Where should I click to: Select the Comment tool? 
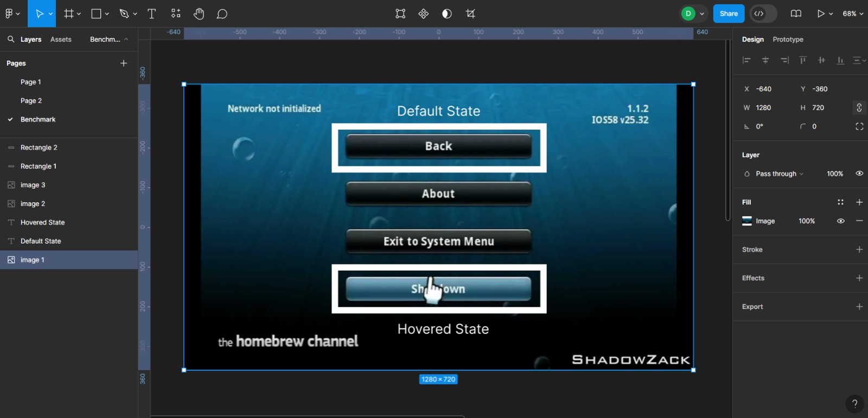(x=222, y=14)
